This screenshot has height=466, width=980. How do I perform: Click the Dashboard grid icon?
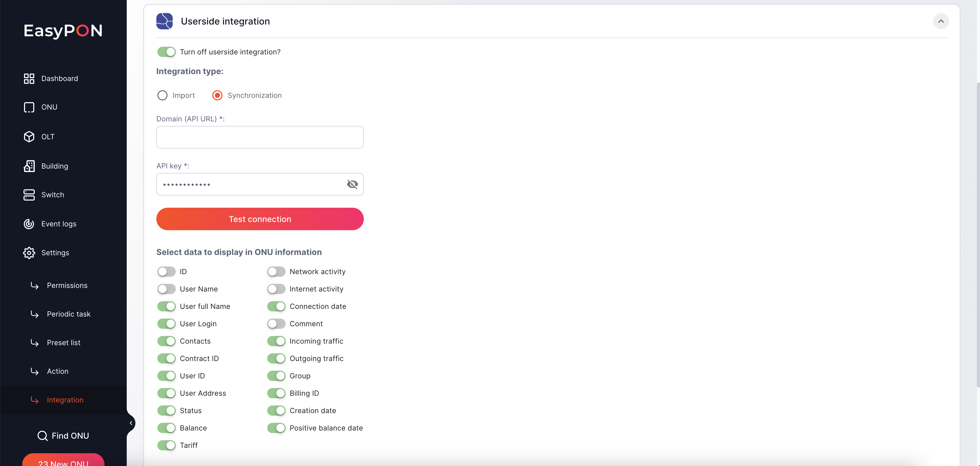tap(29, 78)
